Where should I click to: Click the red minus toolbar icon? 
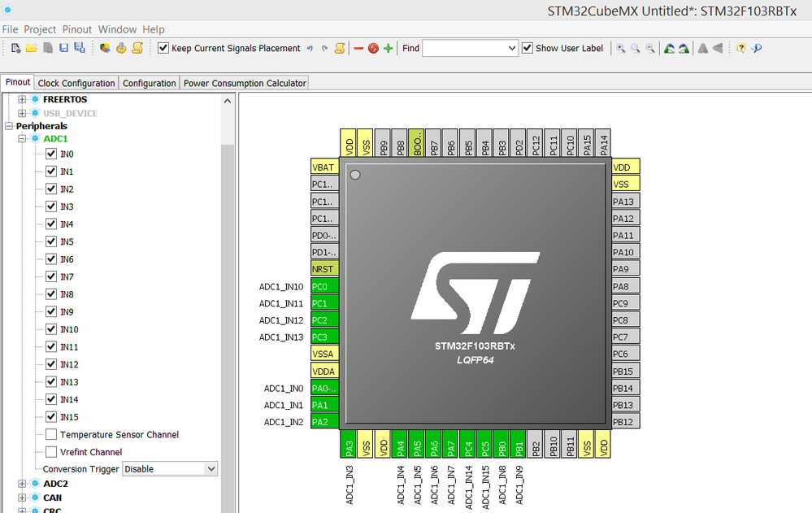358,48
